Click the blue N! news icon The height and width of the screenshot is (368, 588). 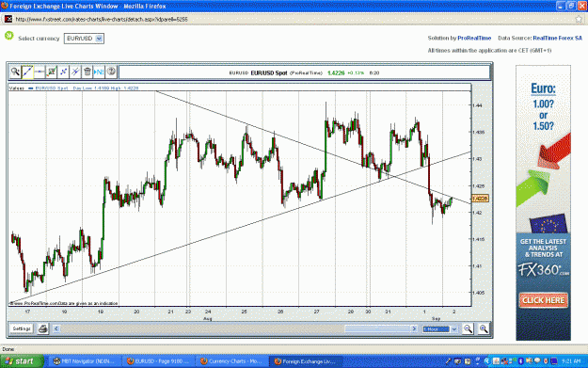(99, 72)
